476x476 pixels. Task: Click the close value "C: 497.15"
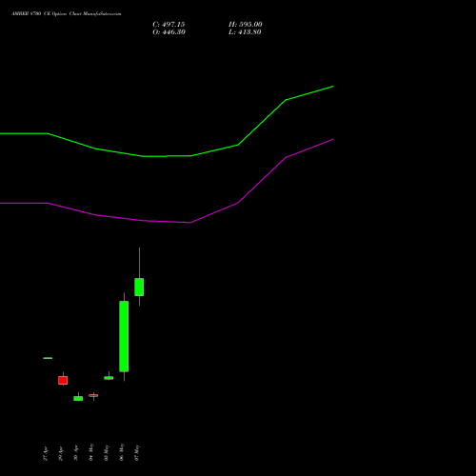coord(169,25)
